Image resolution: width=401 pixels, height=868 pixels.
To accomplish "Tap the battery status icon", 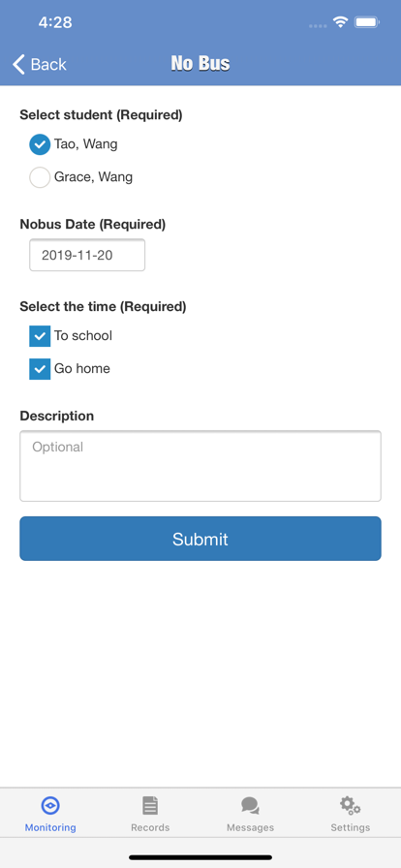I will [x=367, y=22].
